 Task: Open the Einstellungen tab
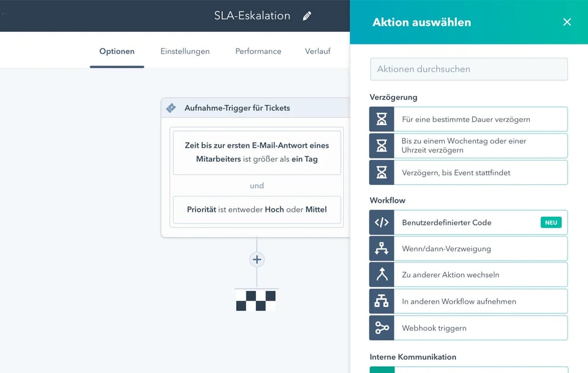pyautogui.click(x=185, y=51)
